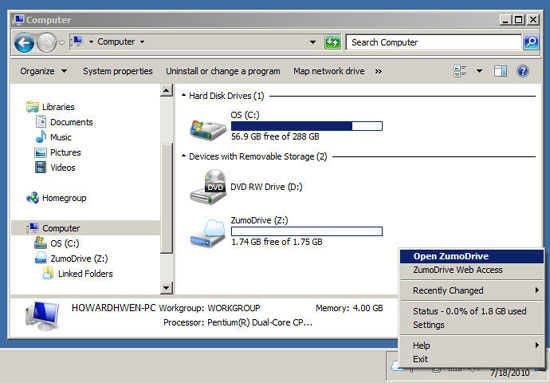Click the Videos filmstrip icon in sidebar
This screenshot has height=383, width=550.
click(x=40, y=167)
